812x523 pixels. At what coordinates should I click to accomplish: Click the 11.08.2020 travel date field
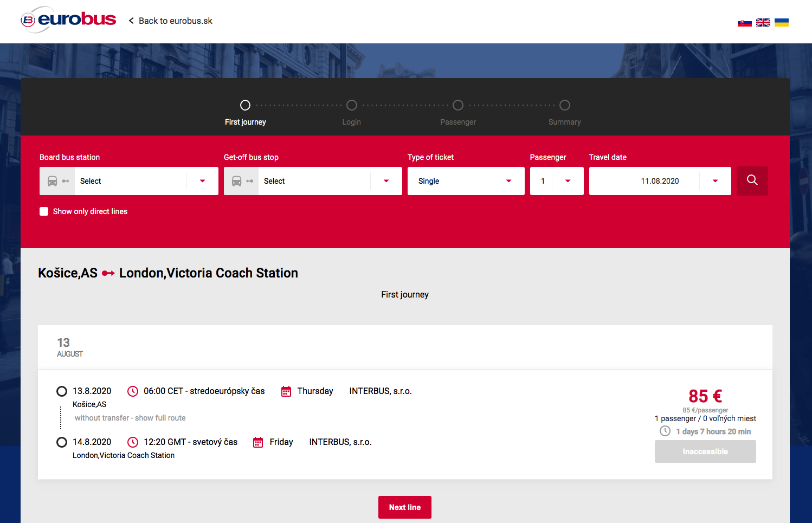660,181
